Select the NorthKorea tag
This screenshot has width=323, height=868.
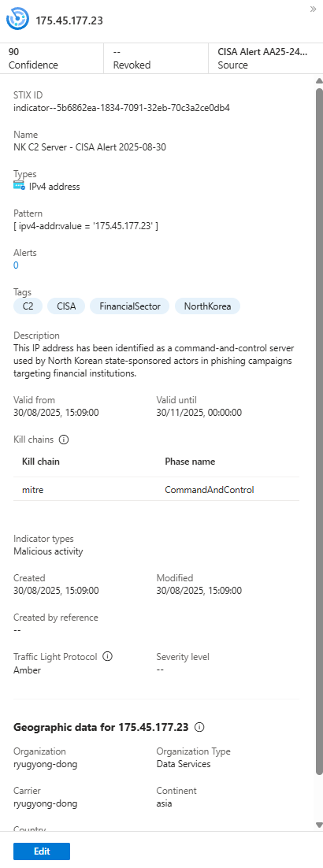(208, 306)
